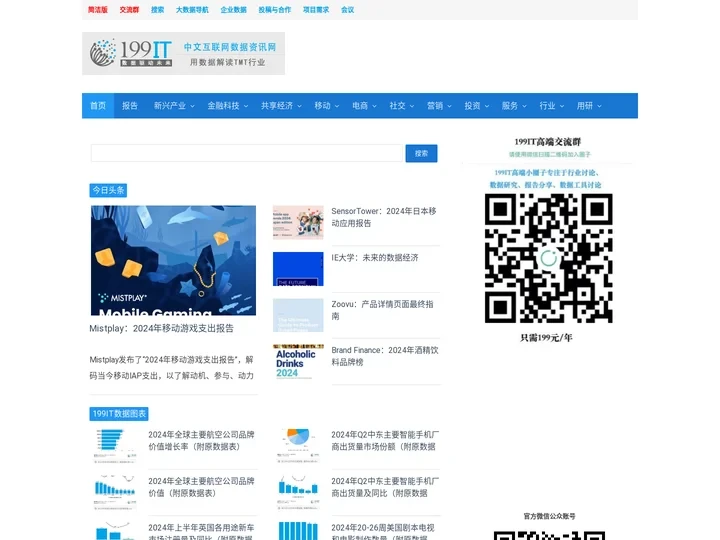Click the 今日头条 section label

click(x=108, y=190)
